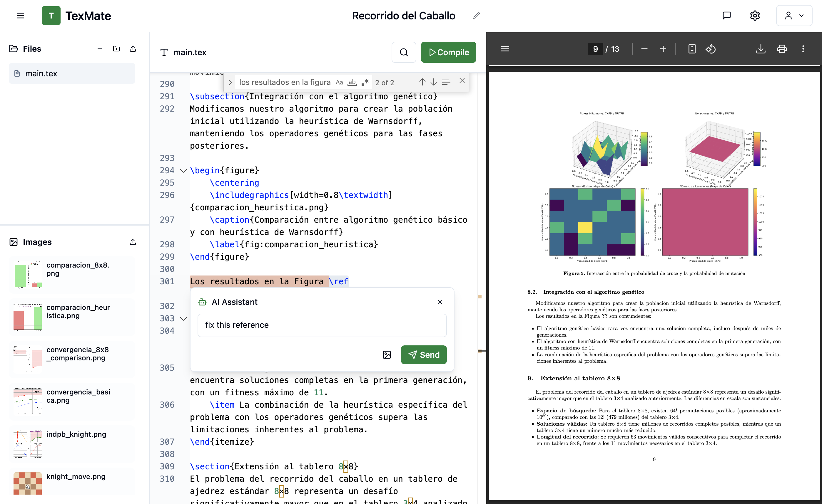The height and width of the screenshot is (504, 822).
Task: Download the compiled PDF
Action: [x=761, y=49]
